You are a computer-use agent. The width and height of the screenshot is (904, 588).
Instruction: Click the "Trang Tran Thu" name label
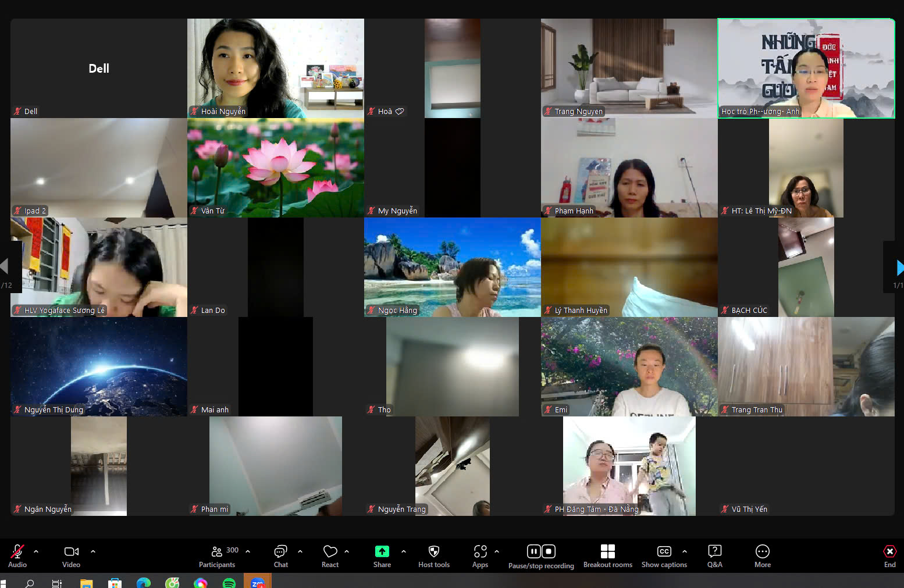pyautogui.click(x=757, y=409)
